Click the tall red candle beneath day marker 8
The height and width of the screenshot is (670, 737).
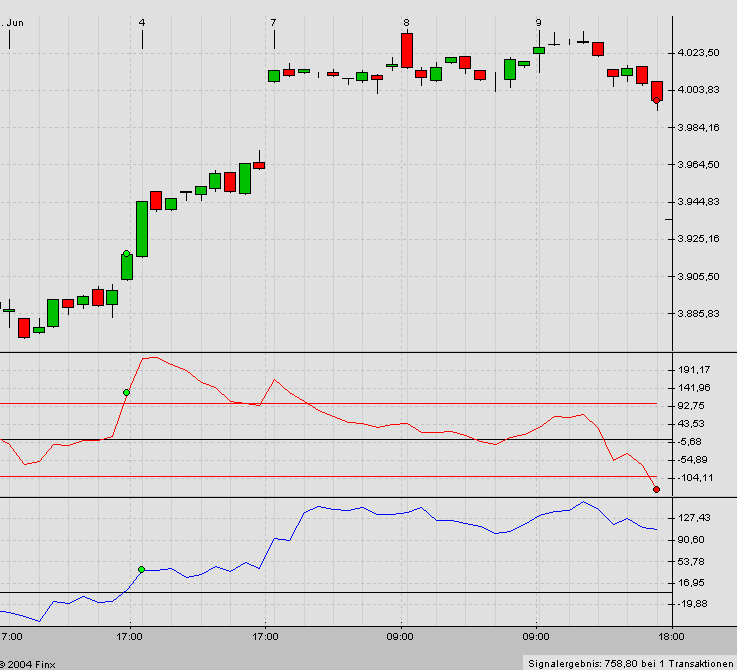click(x=407, y=49)
